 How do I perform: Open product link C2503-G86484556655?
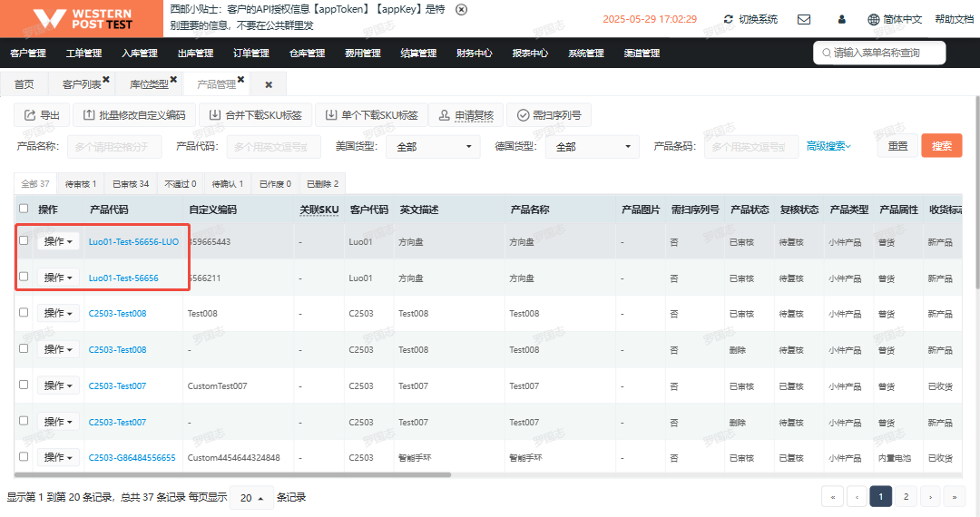point(132,458)
